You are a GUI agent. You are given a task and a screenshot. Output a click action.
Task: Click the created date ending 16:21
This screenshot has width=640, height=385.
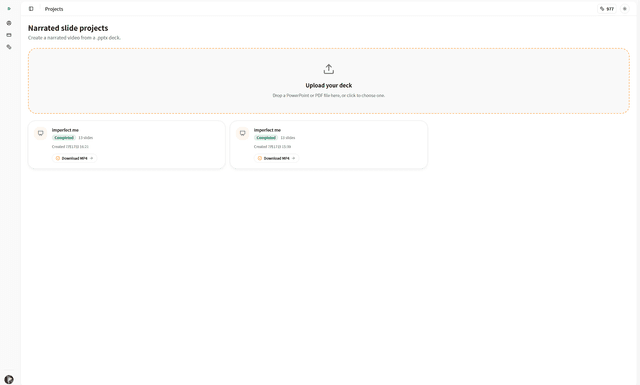pyautogui.click(x=70, y=147)
